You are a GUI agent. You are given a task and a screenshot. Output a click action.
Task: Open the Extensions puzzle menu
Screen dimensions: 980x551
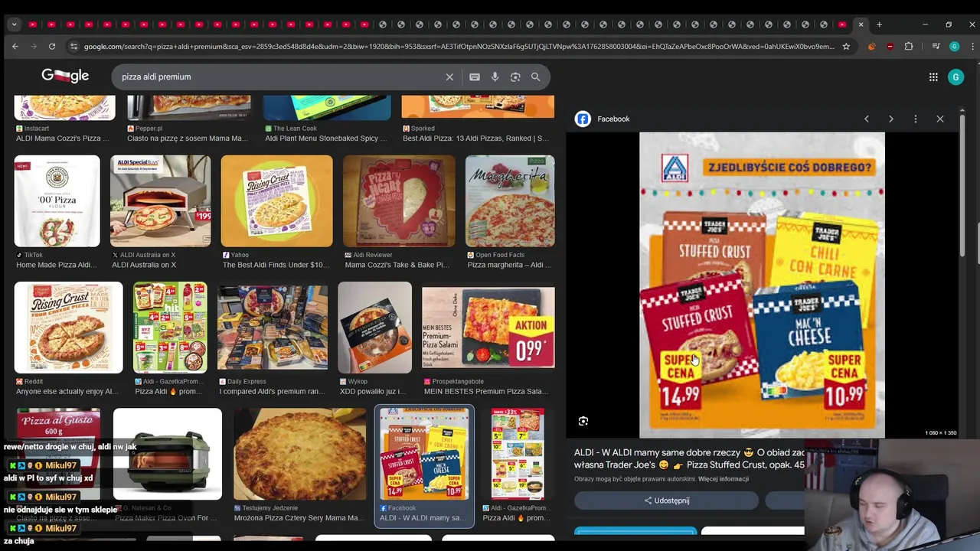[909, 47]
